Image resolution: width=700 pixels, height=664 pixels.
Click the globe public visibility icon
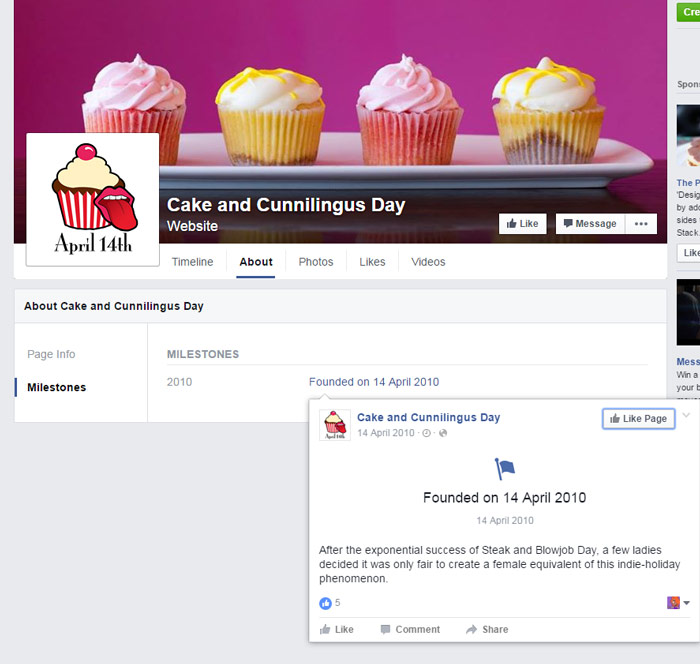pos(443,433)
